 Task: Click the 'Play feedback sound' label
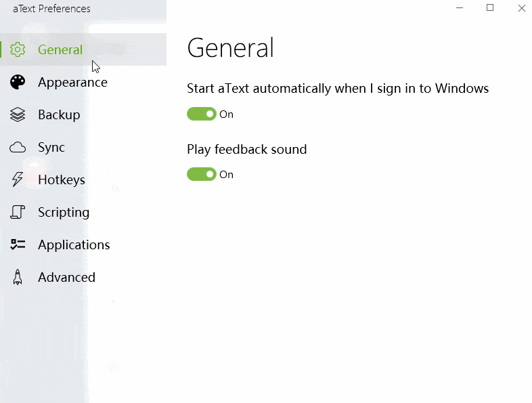pyautogui.click(x=246, y=150)
